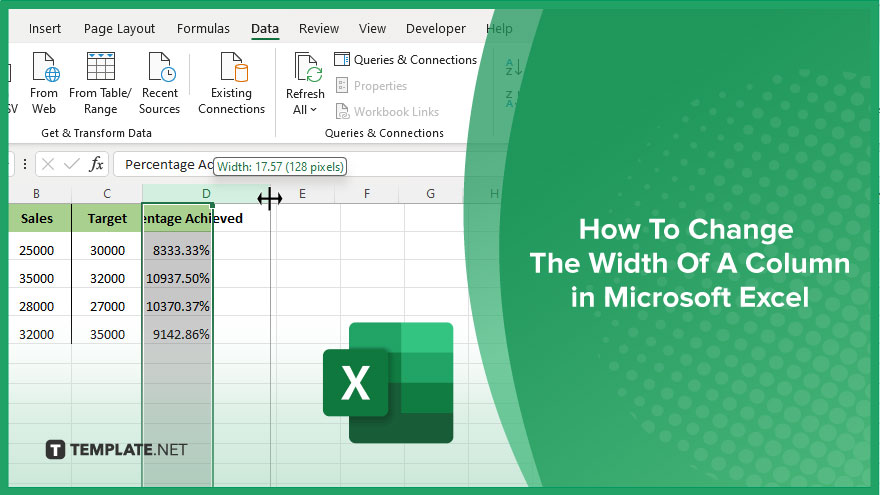Click the Target header cell
This screenshot has height=495, width=880.
pyautogui.click(x=107, y=218)
